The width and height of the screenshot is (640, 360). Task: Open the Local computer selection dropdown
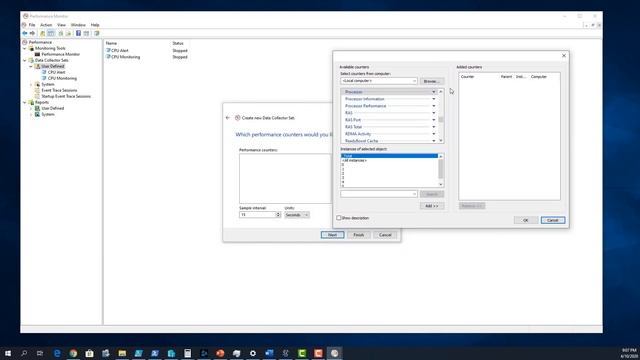coord(379,81)
